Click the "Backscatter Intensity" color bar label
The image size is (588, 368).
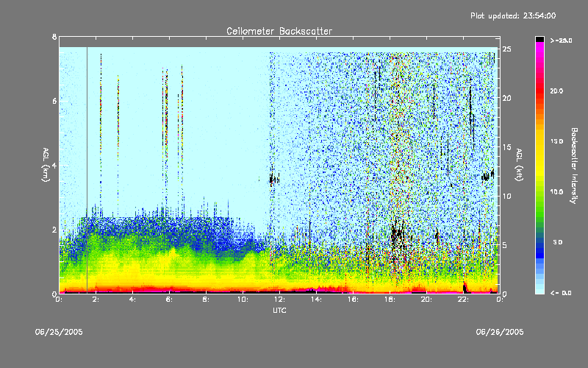point(574,166)
